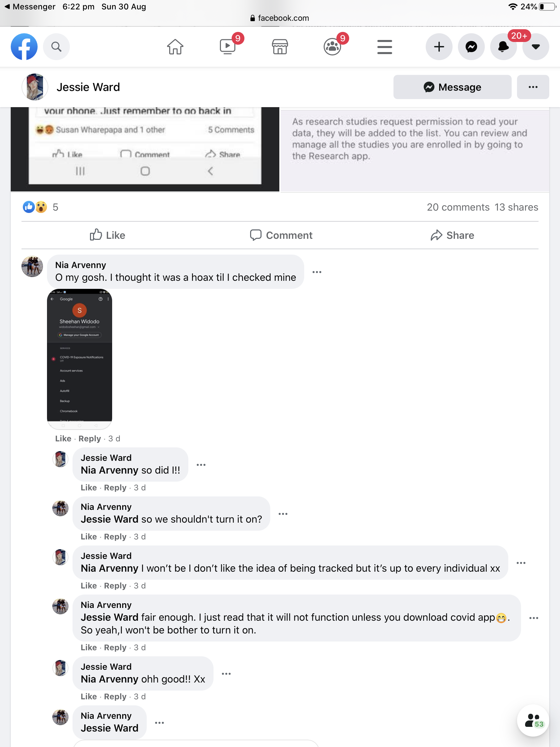Click the plus Create button
The width and height of the screenshot is (560, 747).
pyautogui.click(x=439, y=47)
